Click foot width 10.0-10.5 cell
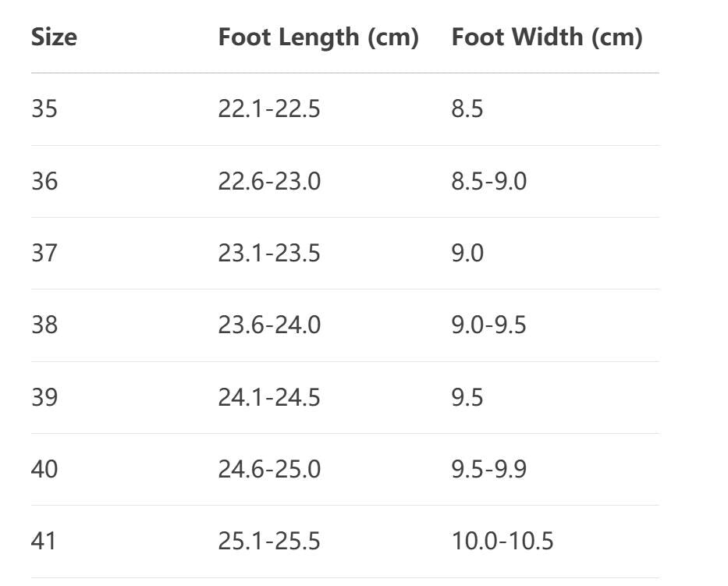Image resolution: width=728 pixels, height=586 pixels. tap(502, 541)
